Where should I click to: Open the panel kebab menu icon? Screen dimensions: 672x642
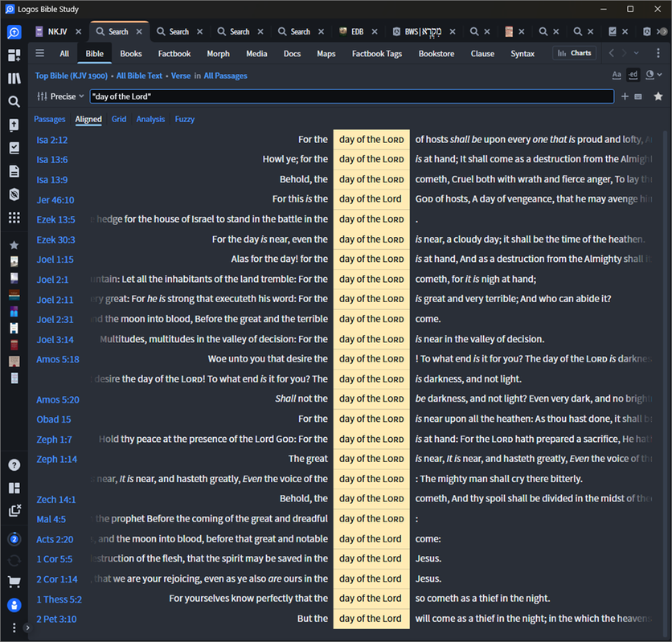(x=658, y=53)
